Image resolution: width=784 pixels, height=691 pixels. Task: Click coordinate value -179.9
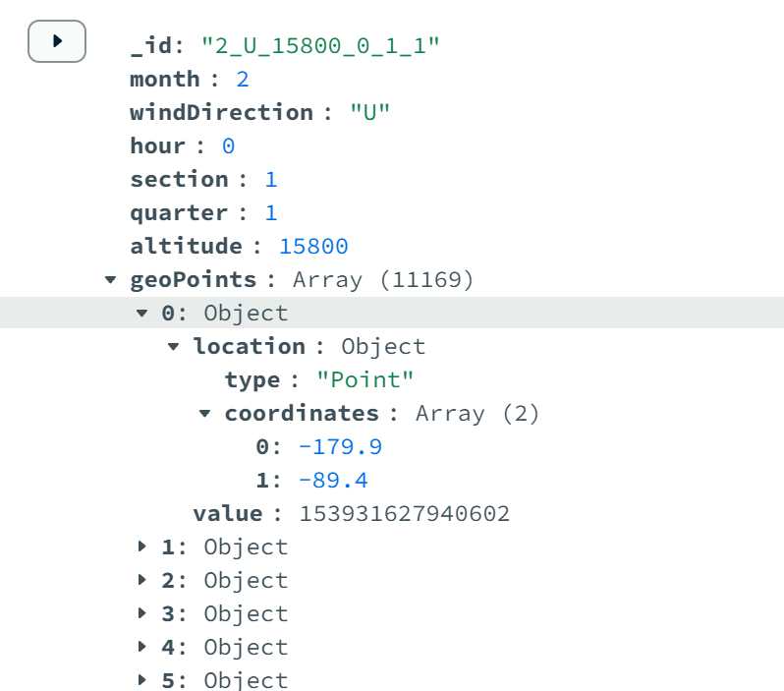(x=340, y=447)
